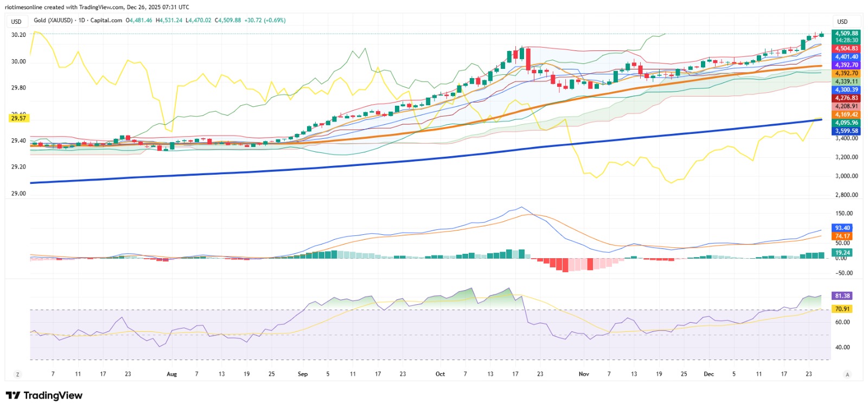Image resolution: width=868 pixels, height=410 pixels.
Task: Click the 4,208.91 price label
Action: pyautogui.click(x=846, y=106)
